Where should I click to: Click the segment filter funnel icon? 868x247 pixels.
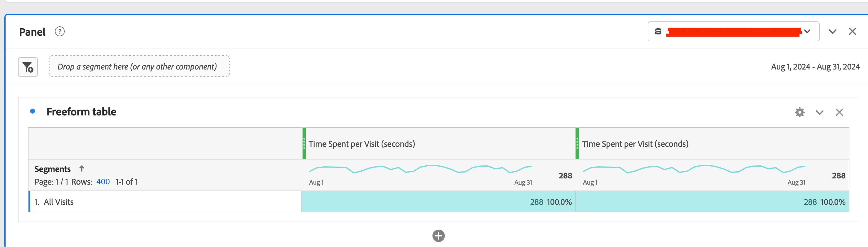tap(28, 67)
